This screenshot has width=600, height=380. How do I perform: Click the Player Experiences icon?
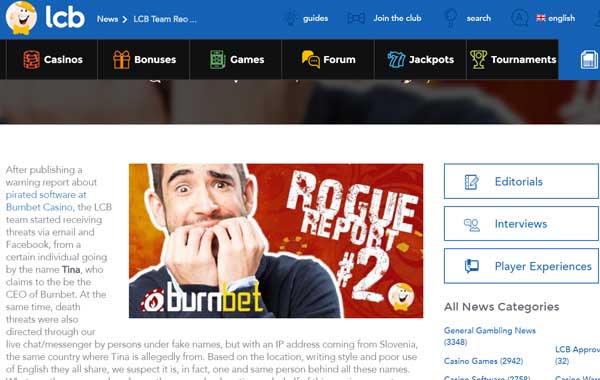471,266
